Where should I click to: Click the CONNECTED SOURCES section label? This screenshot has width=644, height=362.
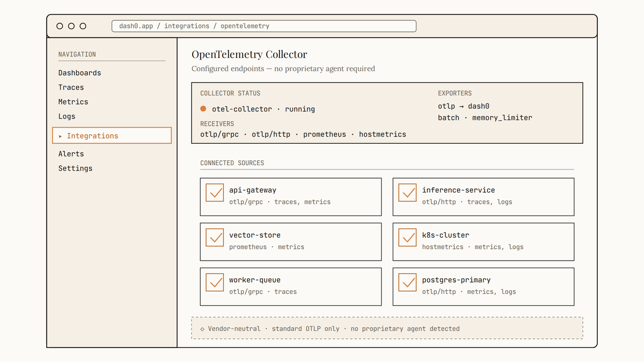[x=232, y=163]
